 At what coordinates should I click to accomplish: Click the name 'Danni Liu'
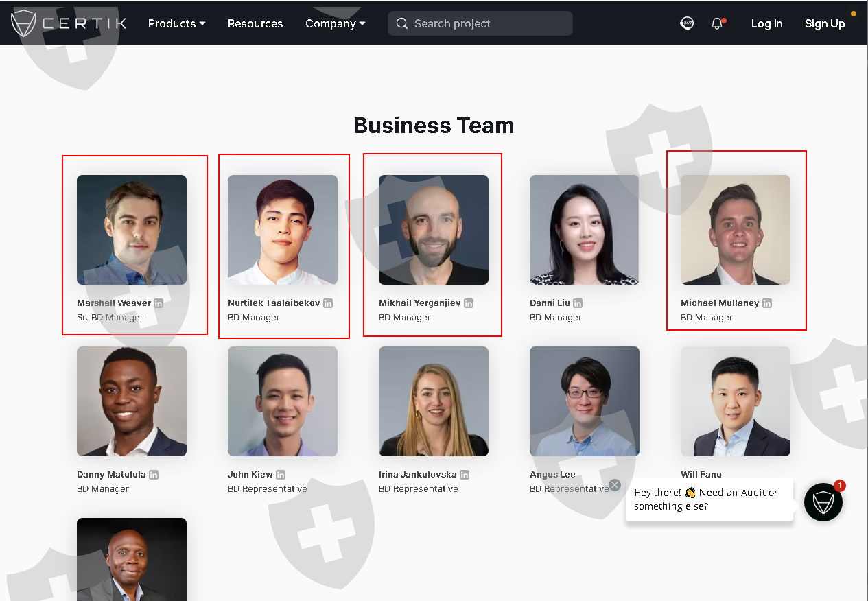click(x=550, y=303)
